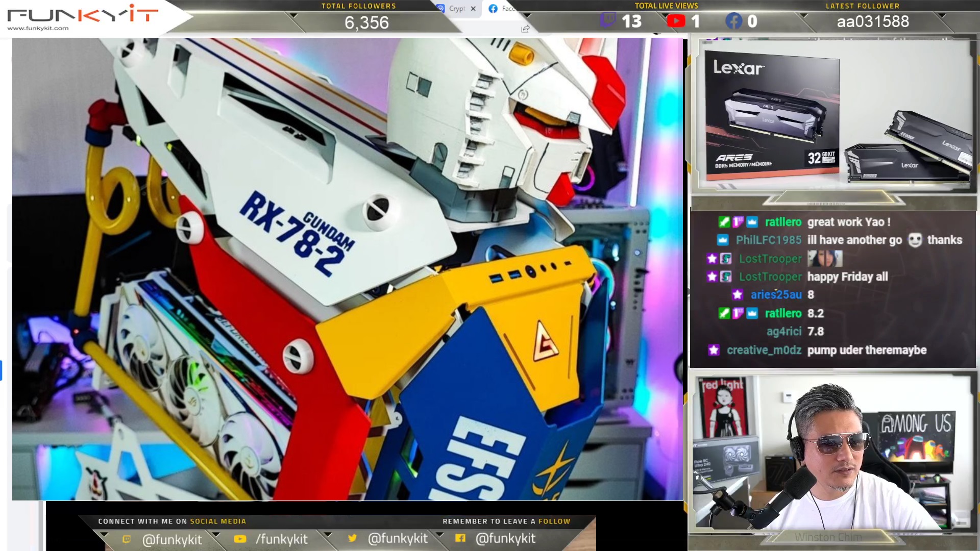The height and width of the screenshot is (551, 980).
Task: Click the Facebook icon in social bar
Action: tap(460, 538)
